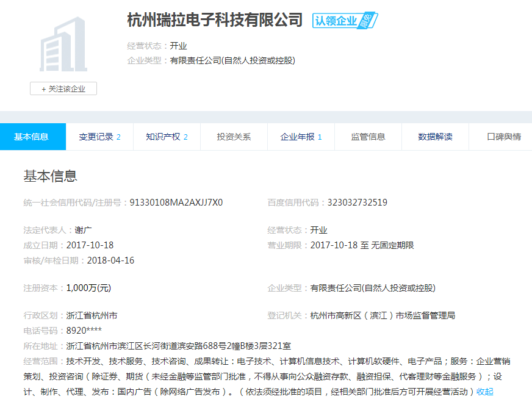532x413 pixels.
Task: Select the 基本信息 tab
Action: [x=32, y=137]
